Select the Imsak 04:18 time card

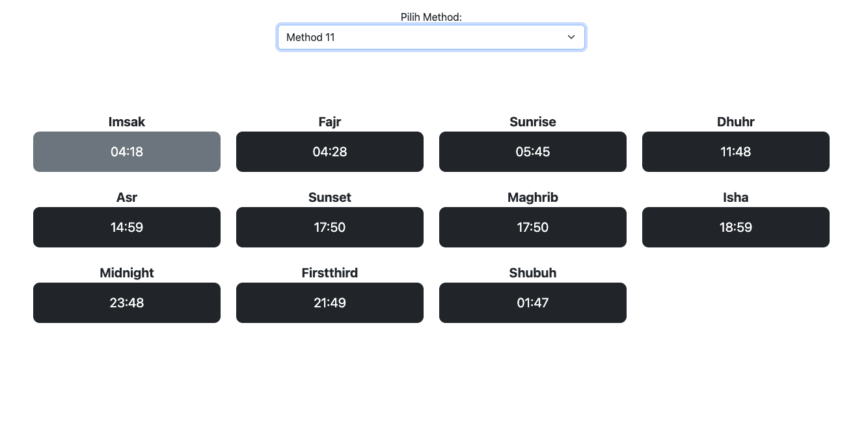click(x=127, y=152)
